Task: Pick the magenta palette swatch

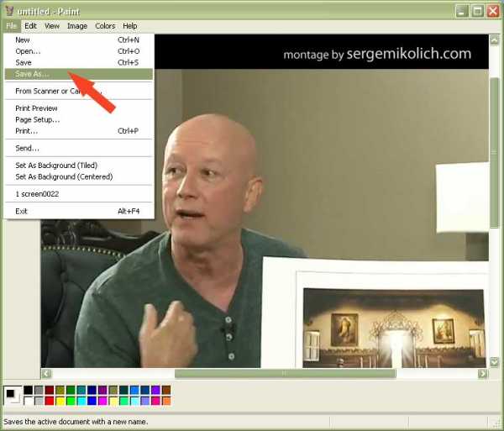Action: pyautogui.click(x=102, y=401)
